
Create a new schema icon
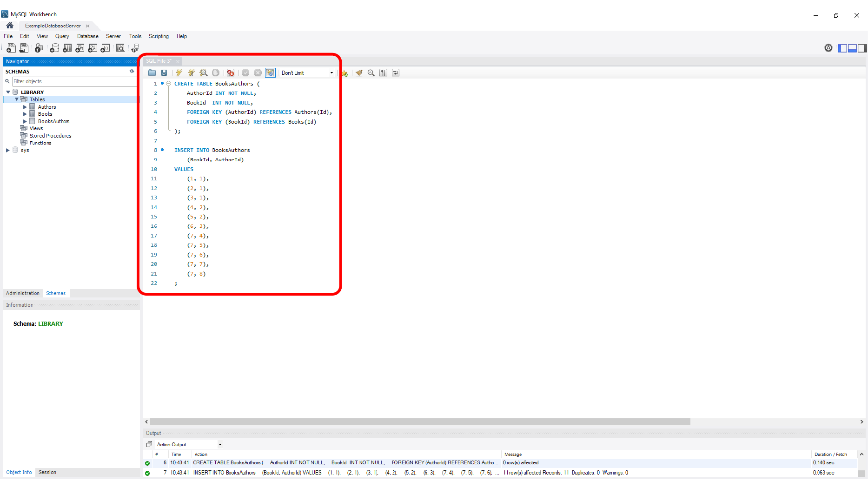[x=54, y=48]
